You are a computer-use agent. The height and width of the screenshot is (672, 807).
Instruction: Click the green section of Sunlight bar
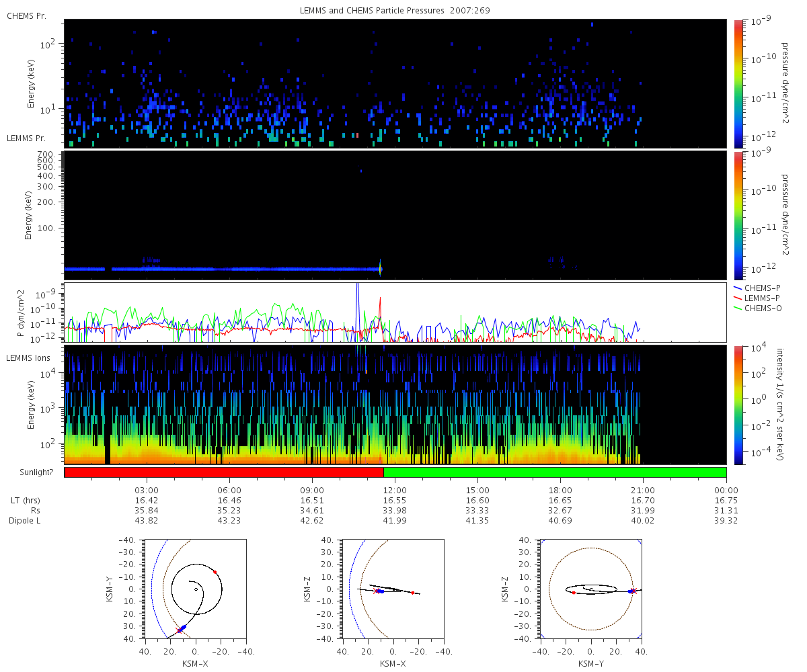coord(555,472)
